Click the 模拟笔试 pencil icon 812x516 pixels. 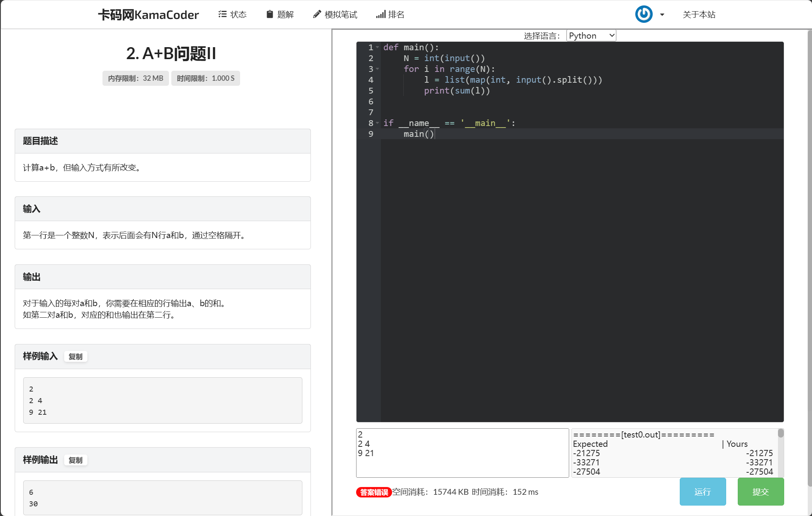pos(317,14)
